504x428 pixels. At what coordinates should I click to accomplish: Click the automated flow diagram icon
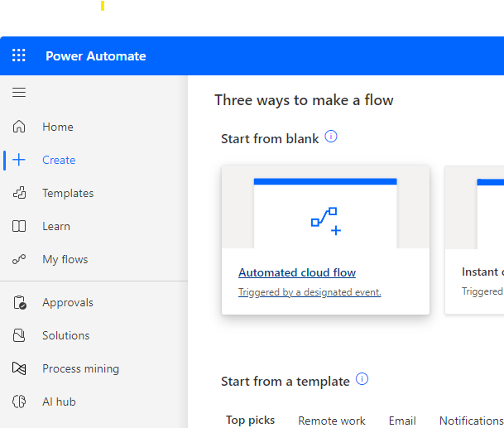326,221
